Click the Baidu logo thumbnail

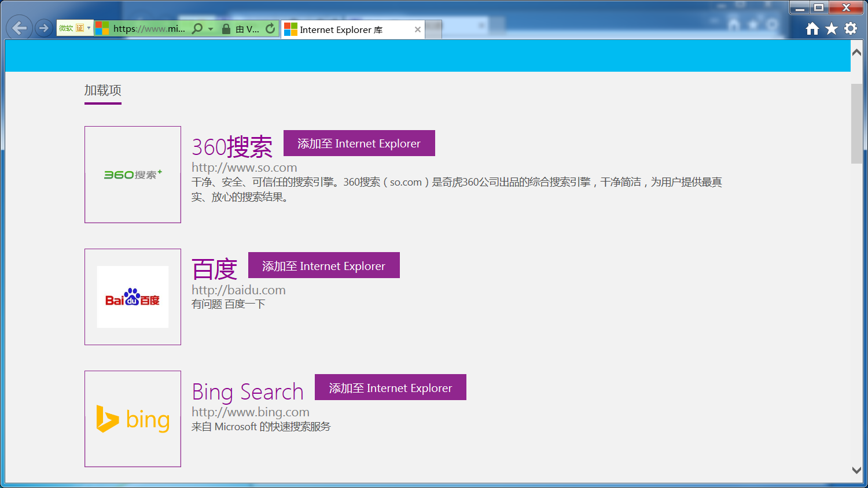[x=133, y=297]
